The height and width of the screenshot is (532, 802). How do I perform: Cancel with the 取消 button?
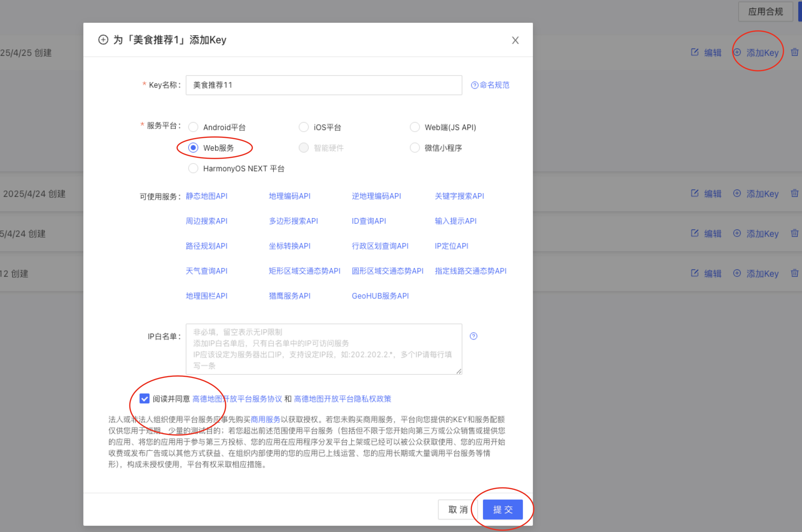point(458,509)
